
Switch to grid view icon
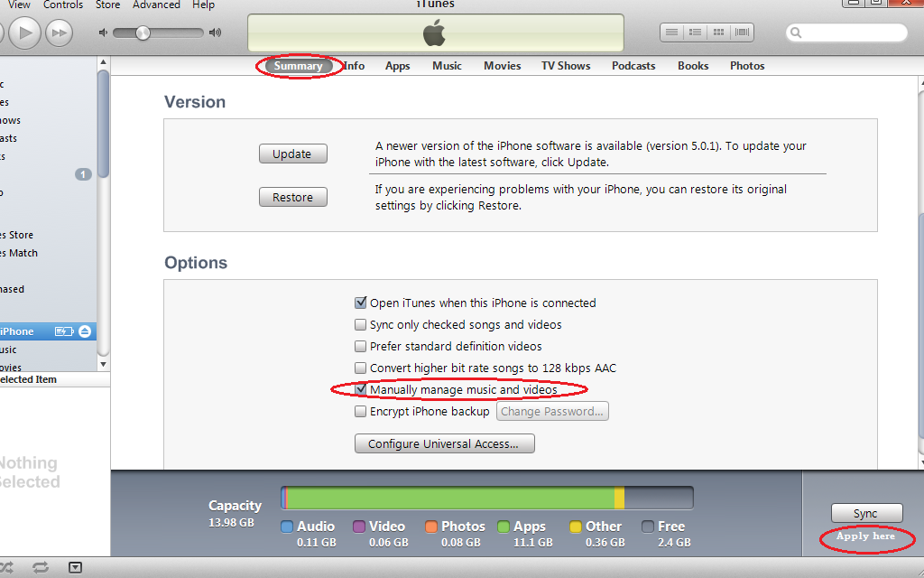pyautogui.click(x=718, y=33)
